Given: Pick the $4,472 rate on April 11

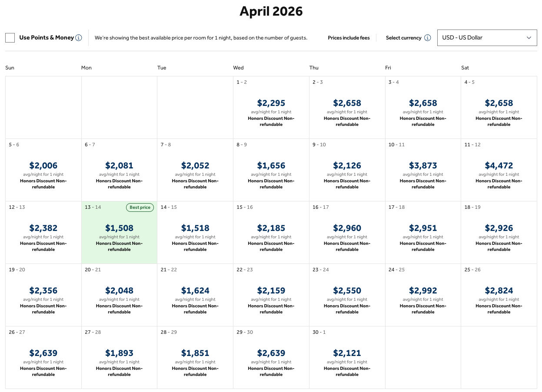Looking at the screenshot, I should click(499, 169).
